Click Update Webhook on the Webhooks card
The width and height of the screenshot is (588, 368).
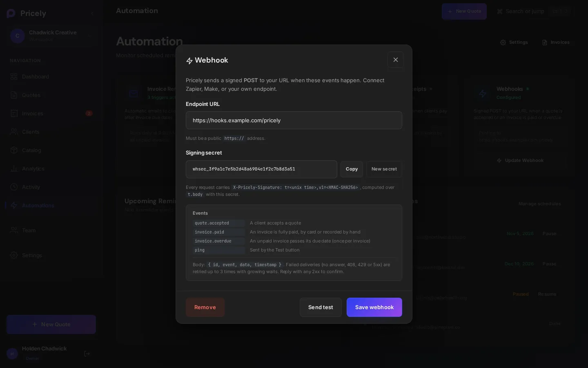click(520, 160)
